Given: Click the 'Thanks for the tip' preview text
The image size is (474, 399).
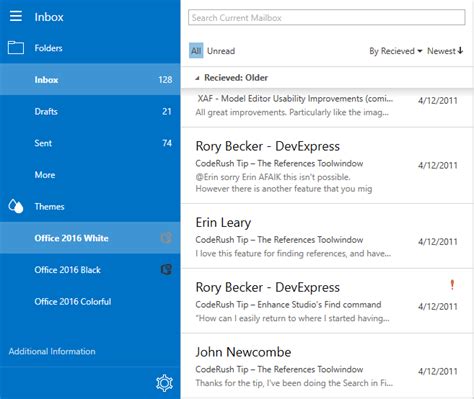Looking at the screenshot, I should point(294,383).
